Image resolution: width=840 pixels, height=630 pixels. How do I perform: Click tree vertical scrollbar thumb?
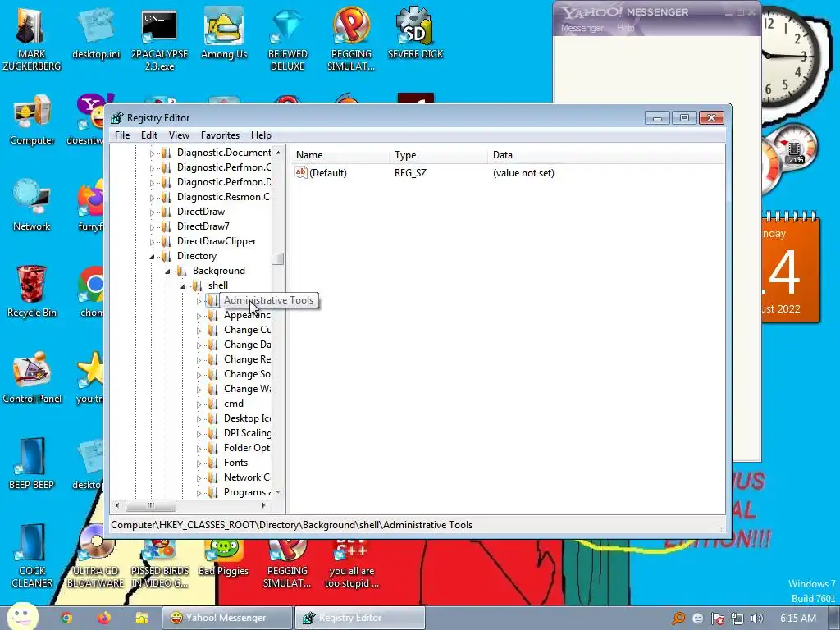(277, 258)
